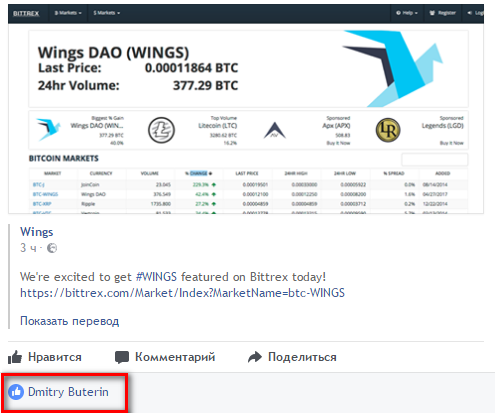This screenshot has width=495, height=413.
Task: Select the 0.00011864 BTC last price
Action: (192, 68)
